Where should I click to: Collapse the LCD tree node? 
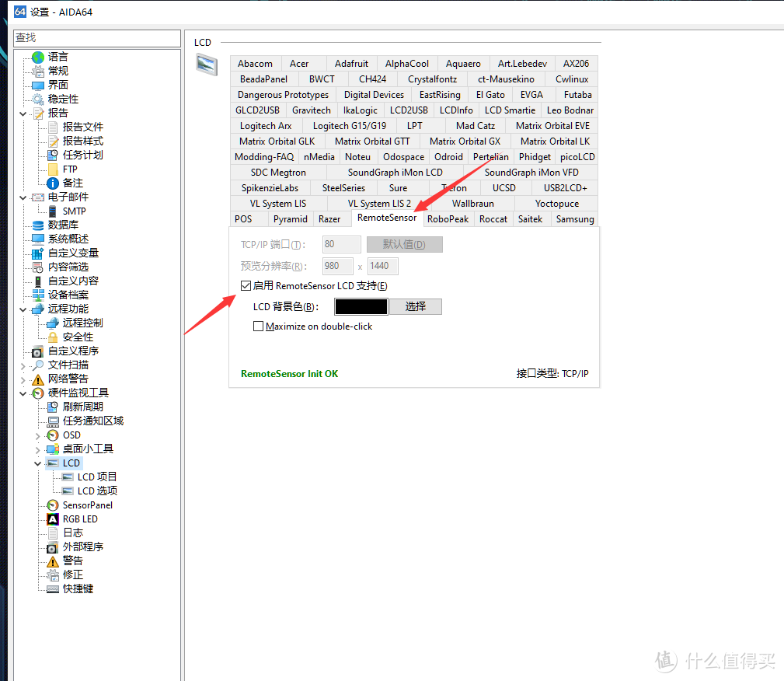tap(38, 463)
